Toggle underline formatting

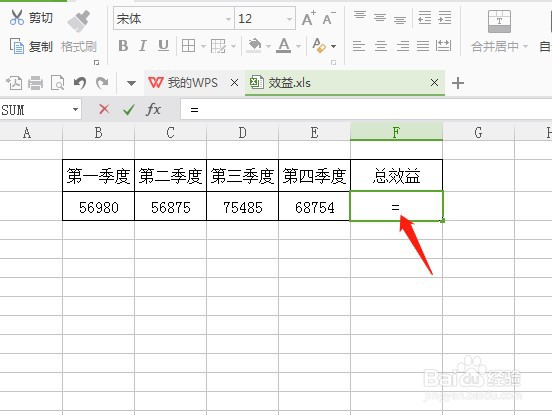coord(163,46)
